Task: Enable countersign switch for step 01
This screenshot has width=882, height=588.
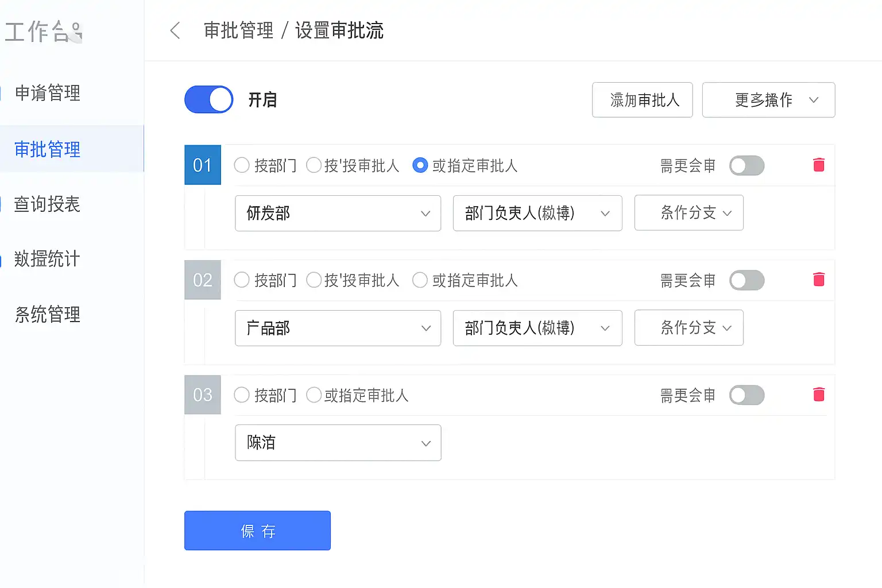Action: click(746, 166)
